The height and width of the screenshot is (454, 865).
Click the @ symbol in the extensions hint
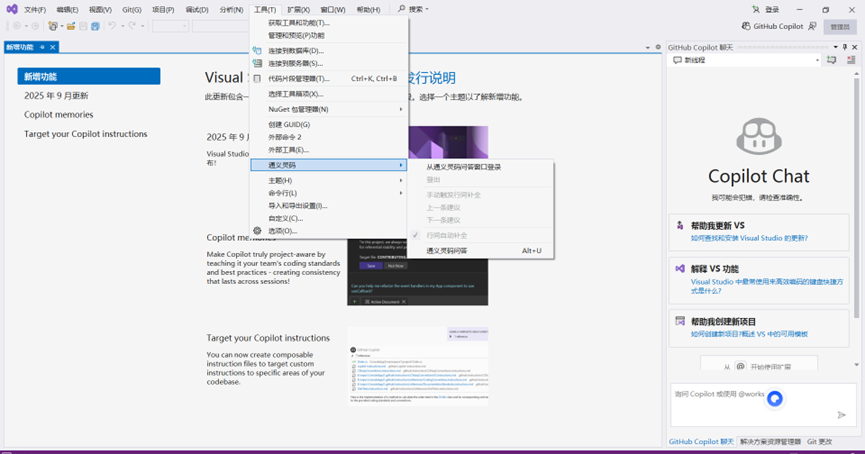[x=740, y=366]
